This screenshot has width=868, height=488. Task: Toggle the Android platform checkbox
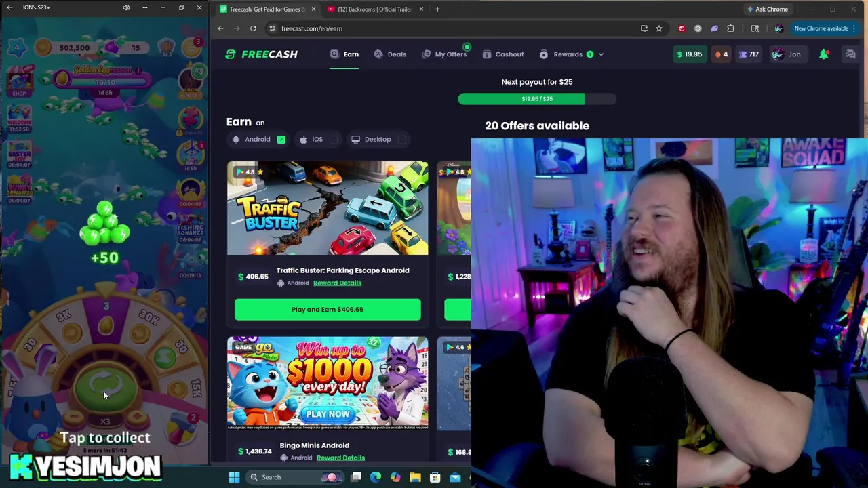tap(281, 140)
